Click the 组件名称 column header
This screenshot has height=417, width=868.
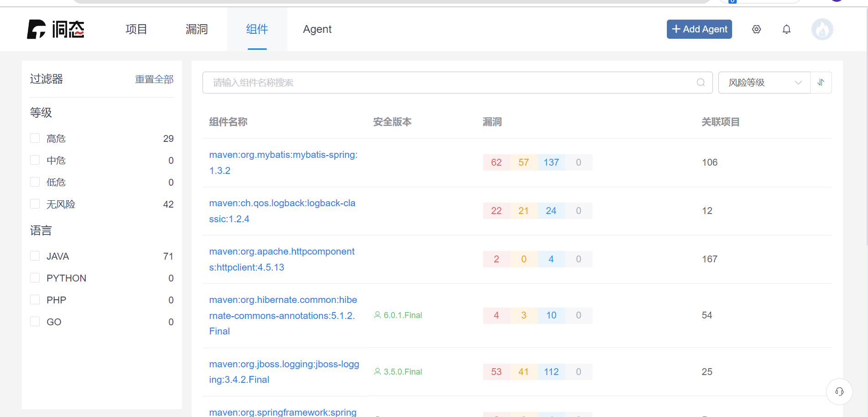click(228, 122)
